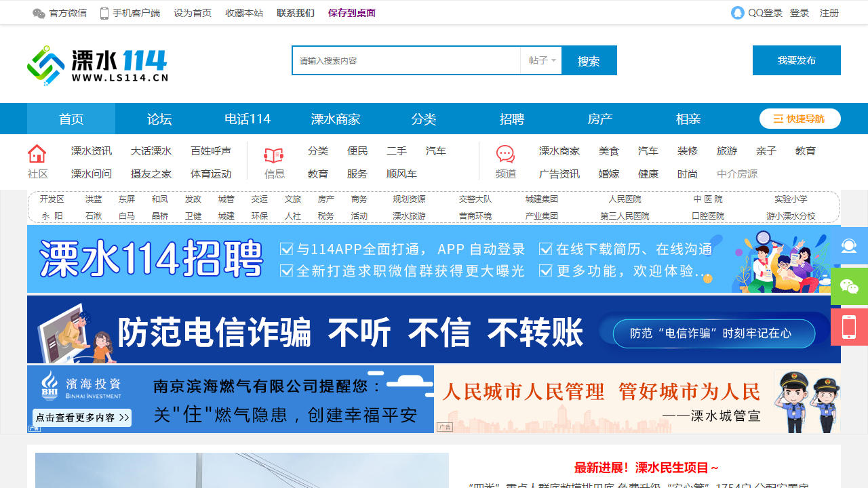
Task: Click the official WeChat icon in top bar
Action: click(x=39, y=14)
